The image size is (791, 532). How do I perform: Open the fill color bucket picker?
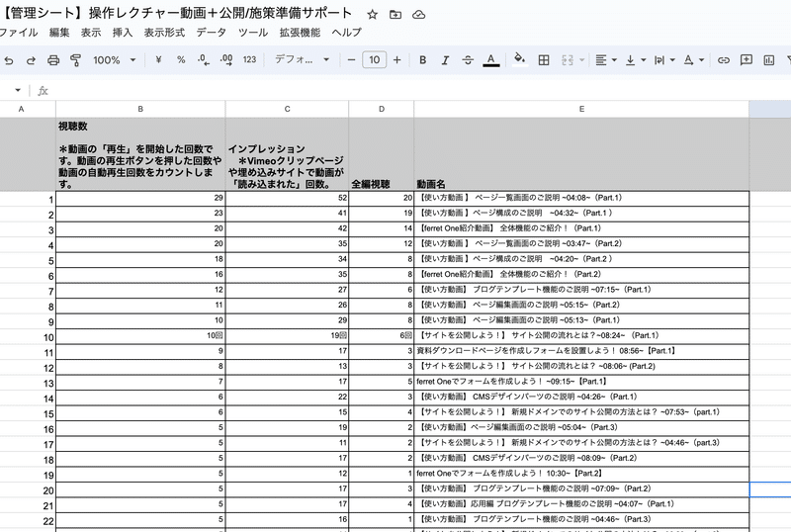point(520,59)
